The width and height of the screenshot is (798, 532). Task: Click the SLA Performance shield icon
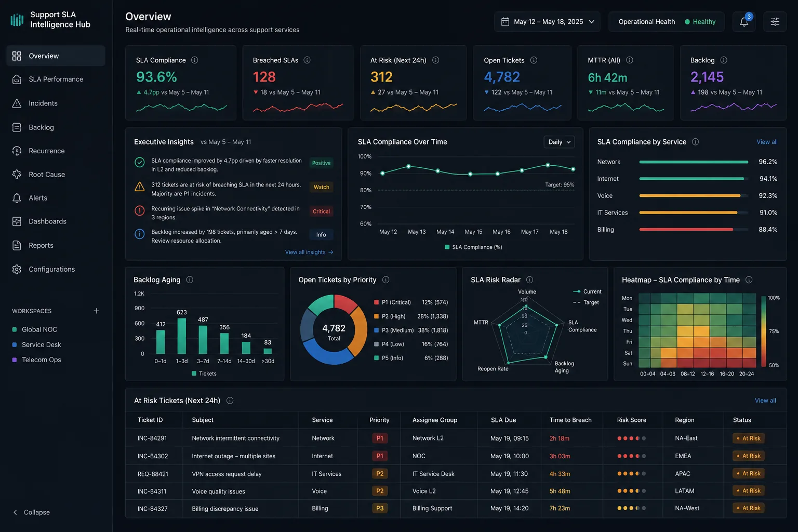click(x=17, y=79)
